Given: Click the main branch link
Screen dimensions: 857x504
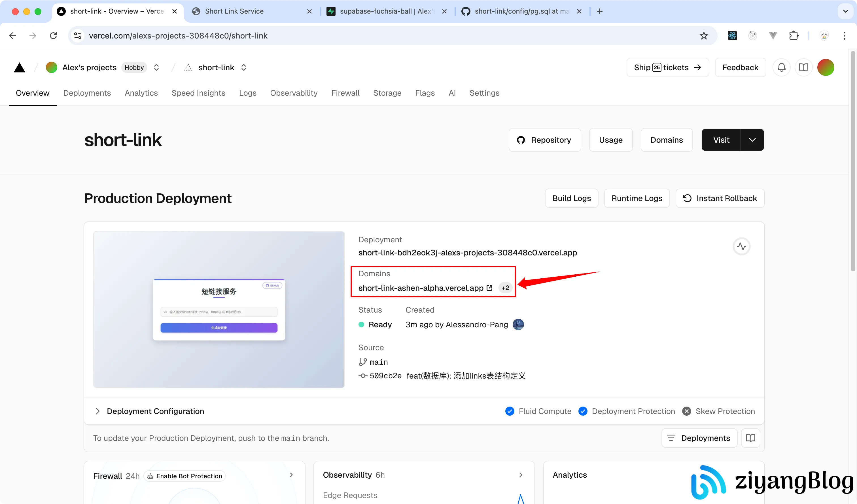Looking at the screenshot, I should 374,362.
